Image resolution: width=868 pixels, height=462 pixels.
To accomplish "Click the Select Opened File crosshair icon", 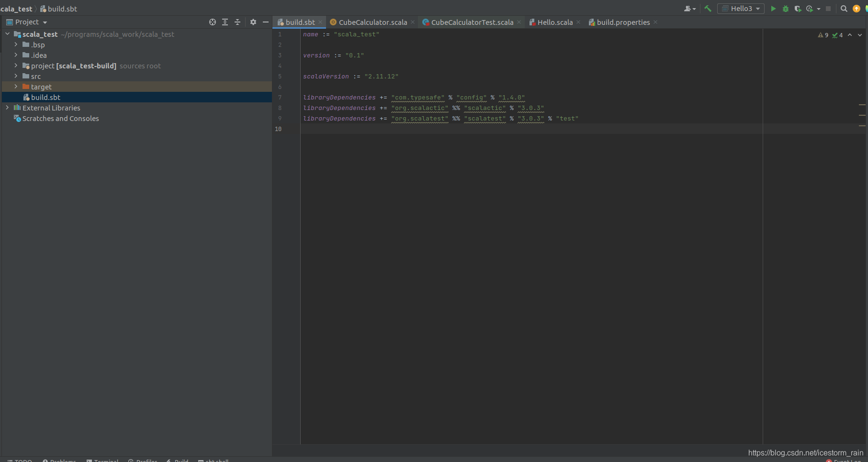I will pyautogui.click(x=213, y=22).
